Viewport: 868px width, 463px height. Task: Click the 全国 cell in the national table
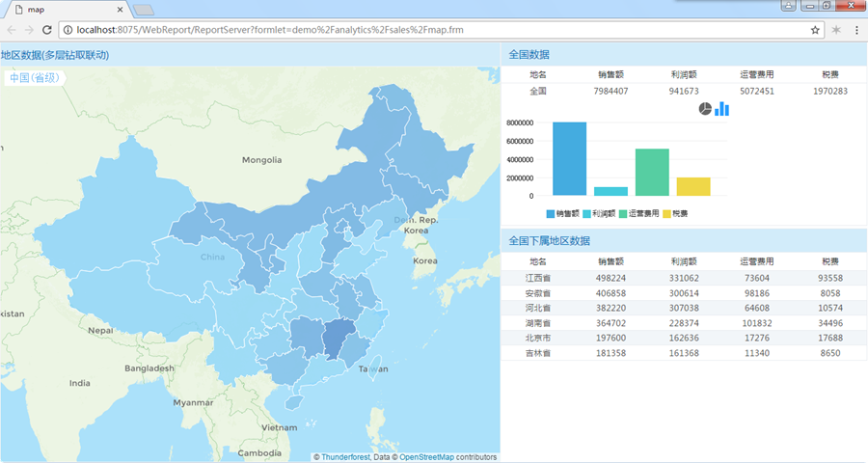point(538,91)
